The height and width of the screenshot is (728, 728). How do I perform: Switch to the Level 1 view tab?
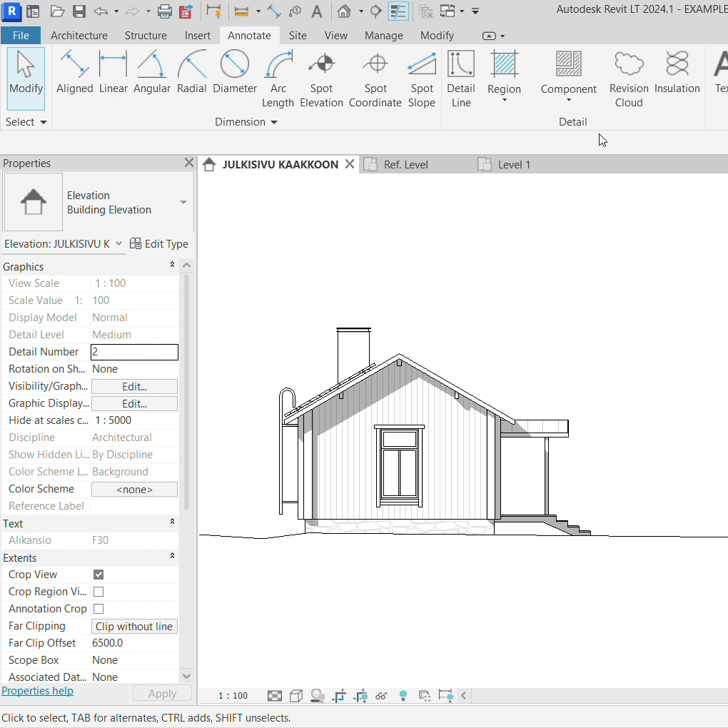point(513,165)
